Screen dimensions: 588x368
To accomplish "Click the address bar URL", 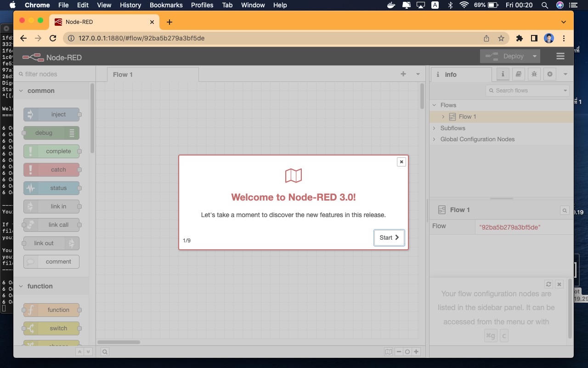I will click(141, 38).
